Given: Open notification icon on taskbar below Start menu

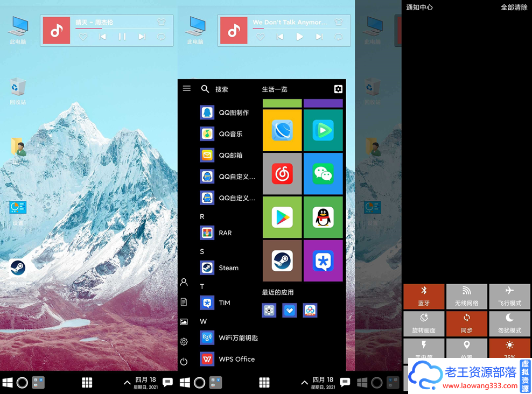Looking at the screenshot, I should pyautogui.click(x=345, y=383).
